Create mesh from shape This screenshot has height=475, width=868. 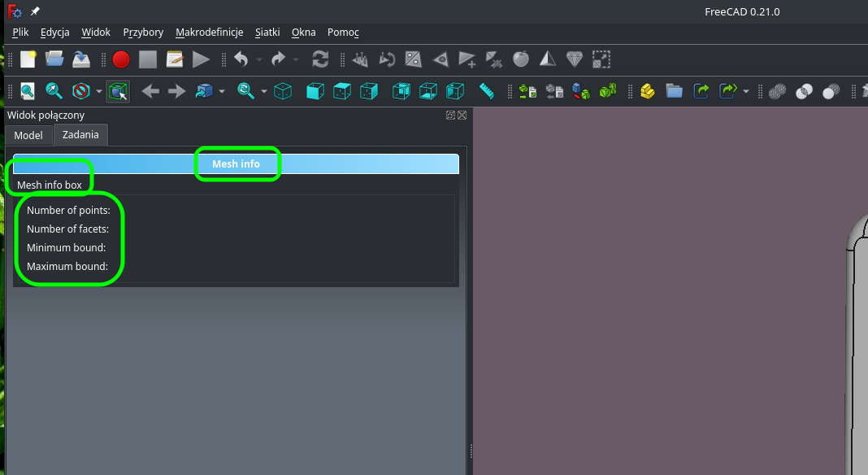tap(580, 91)
